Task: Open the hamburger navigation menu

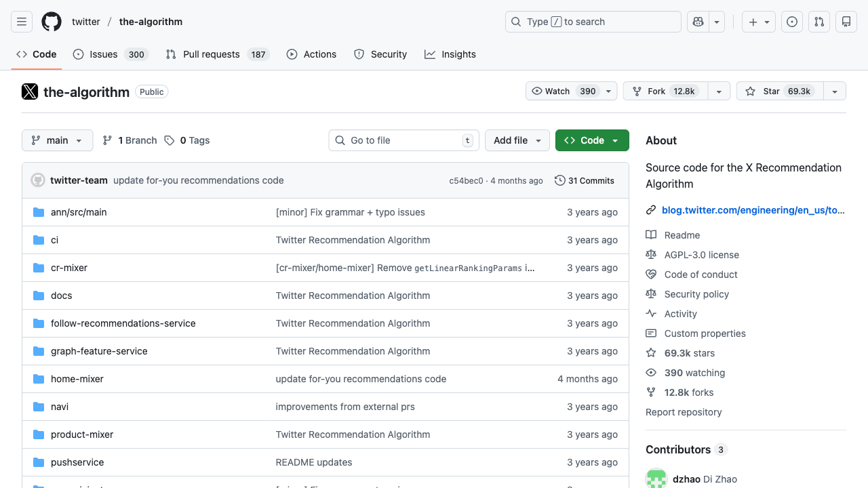Action: [x=22, y=22]
